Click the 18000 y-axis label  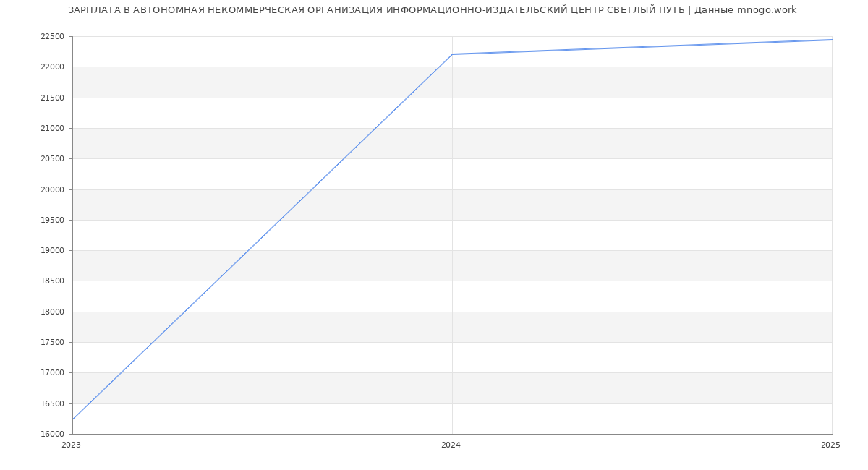pyautogui.click(x=52, y=312)
